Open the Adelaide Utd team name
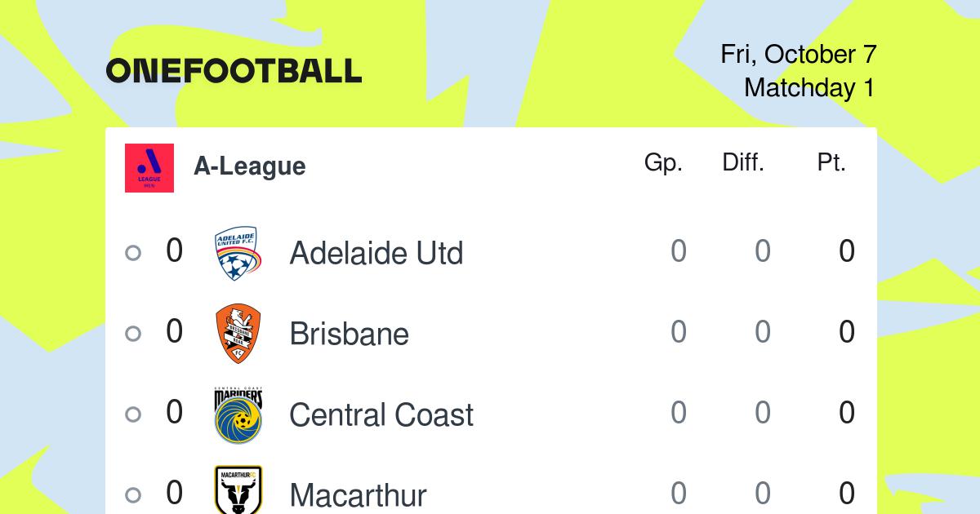Image resolution: width=980 pixels, height=514 pixels. (376, 253)
